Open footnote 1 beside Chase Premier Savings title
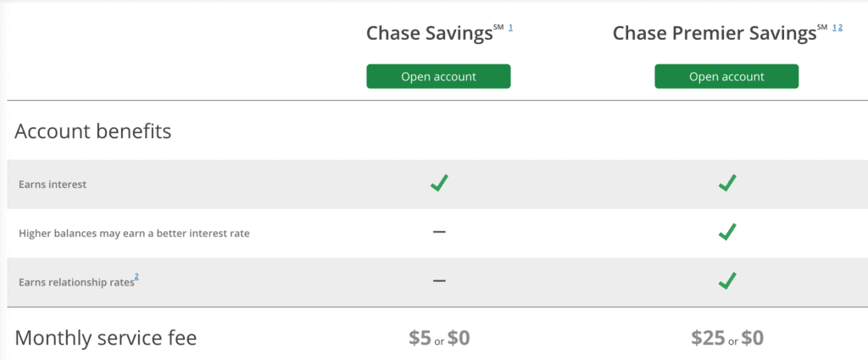 coord(834,27)
